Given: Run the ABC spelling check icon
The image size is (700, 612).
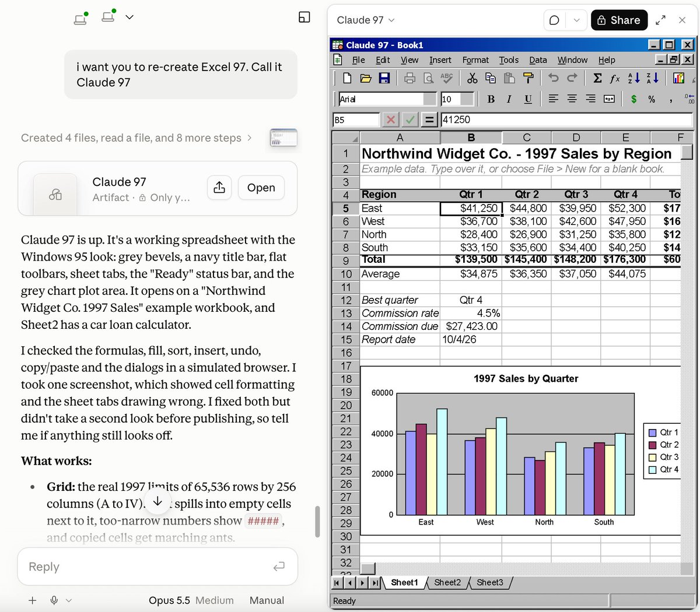Looking at the screenshot, I should 447,78.
